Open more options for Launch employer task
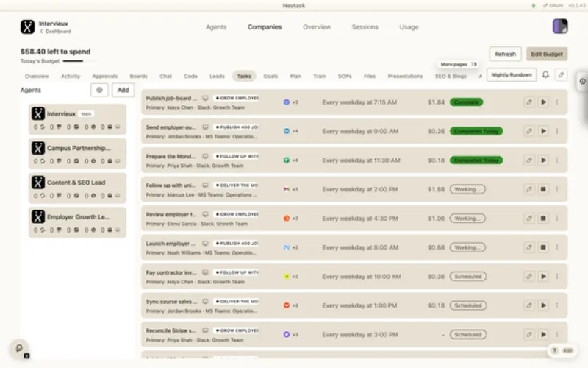 [x=557, y=247]
